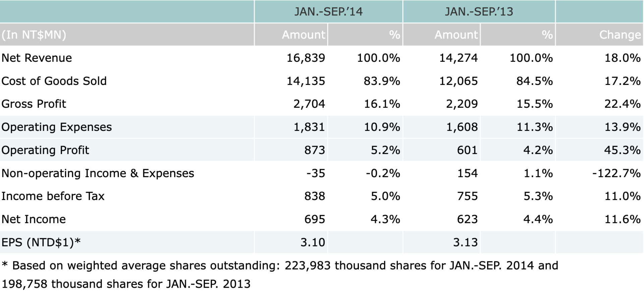Select the Gross Profit row label
Screen dimensions: 644x294
point(34,104)
